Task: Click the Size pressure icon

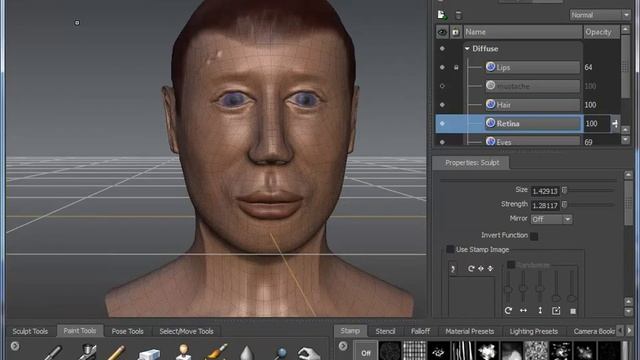Action: tap(564, 190)
